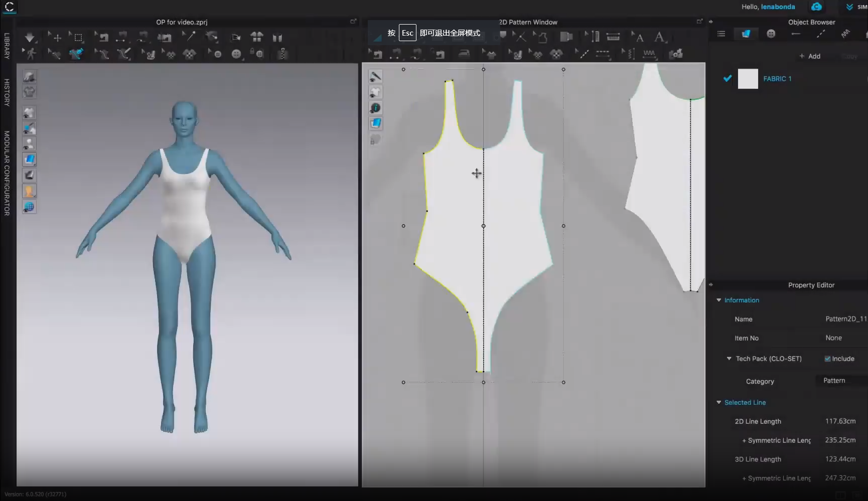The image size is (868, 501).
Task: Pop out the 3D window with its header icon
Action: point(353,21)
